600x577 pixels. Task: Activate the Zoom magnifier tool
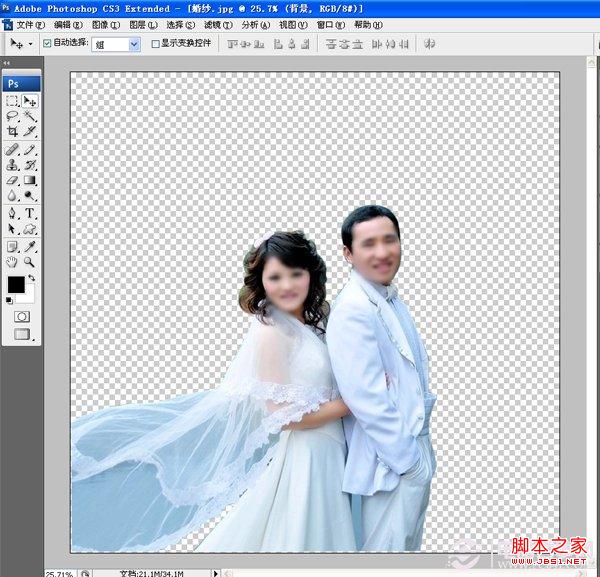pyautogui.click(x=30, y=261)
